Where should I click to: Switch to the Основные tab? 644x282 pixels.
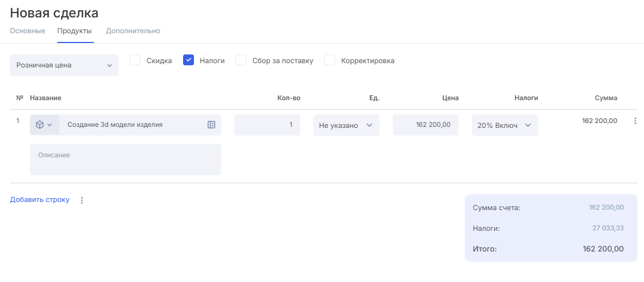point(27,31)
